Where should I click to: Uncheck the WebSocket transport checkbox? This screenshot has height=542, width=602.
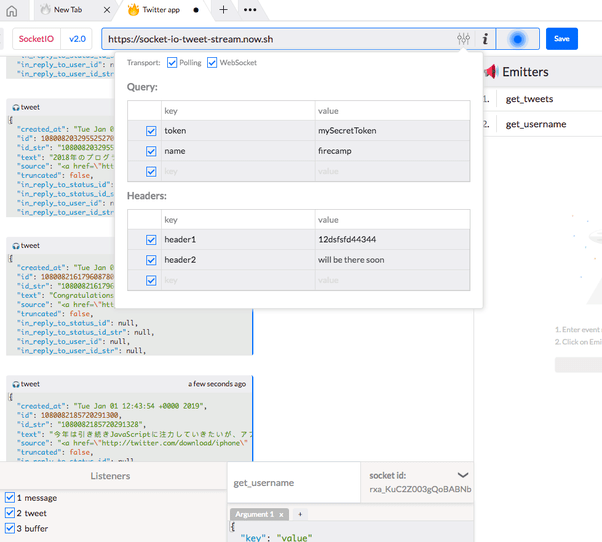click(x=212, y=63)
